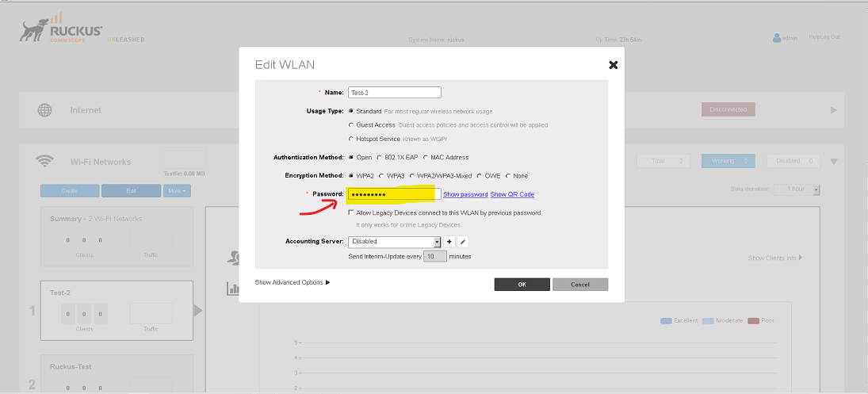Click the Ruckus dog logo
868x394 pixels.
click(x=33, y=31)
